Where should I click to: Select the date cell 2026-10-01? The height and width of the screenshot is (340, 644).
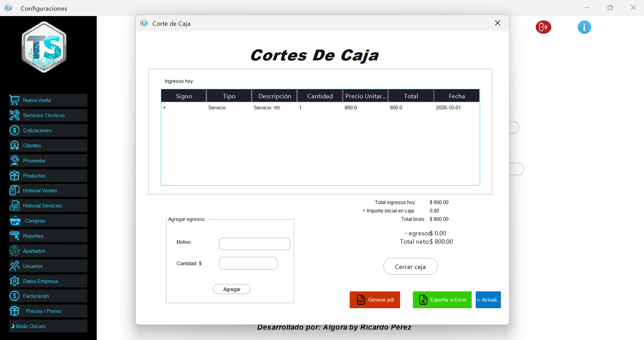point(457,108)
